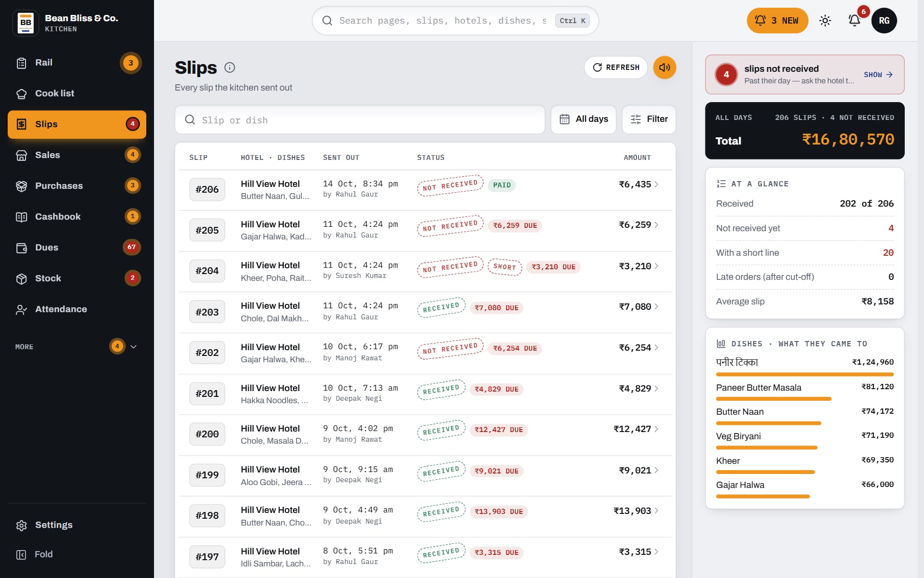The image size is (924, 578).
Task: Click the 3 NEW alerts button
Action: point(777,21)
